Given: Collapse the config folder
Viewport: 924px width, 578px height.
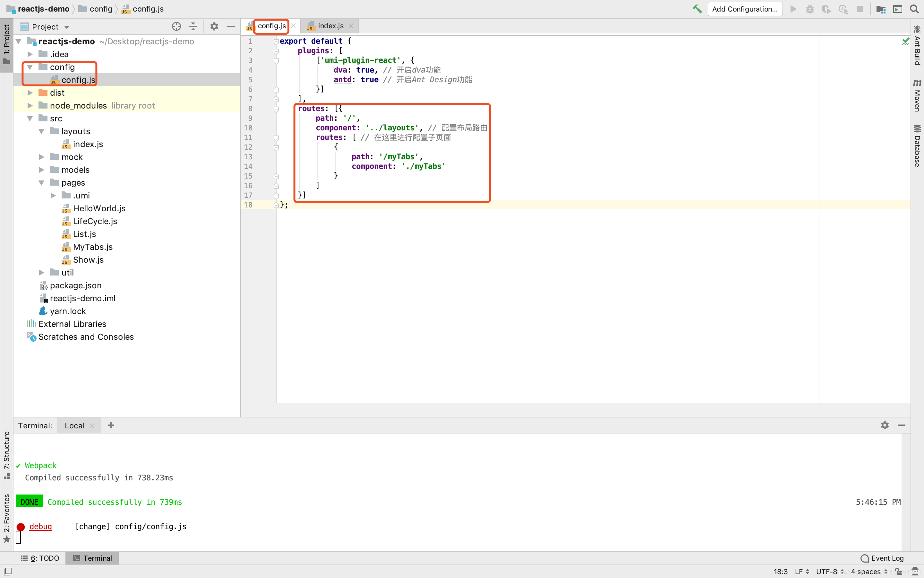Looking at the screenshot, I should pos(30,67).
